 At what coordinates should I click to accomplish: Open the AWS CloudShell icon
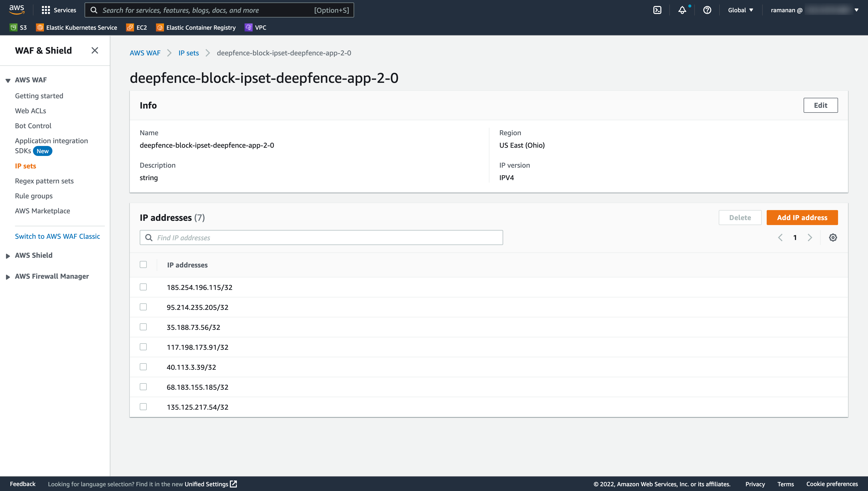(657, 10)
